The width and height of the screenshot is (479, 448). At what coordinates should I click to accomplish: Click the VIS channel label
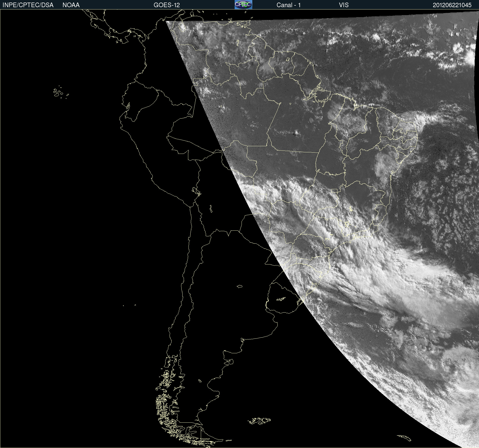343,5
